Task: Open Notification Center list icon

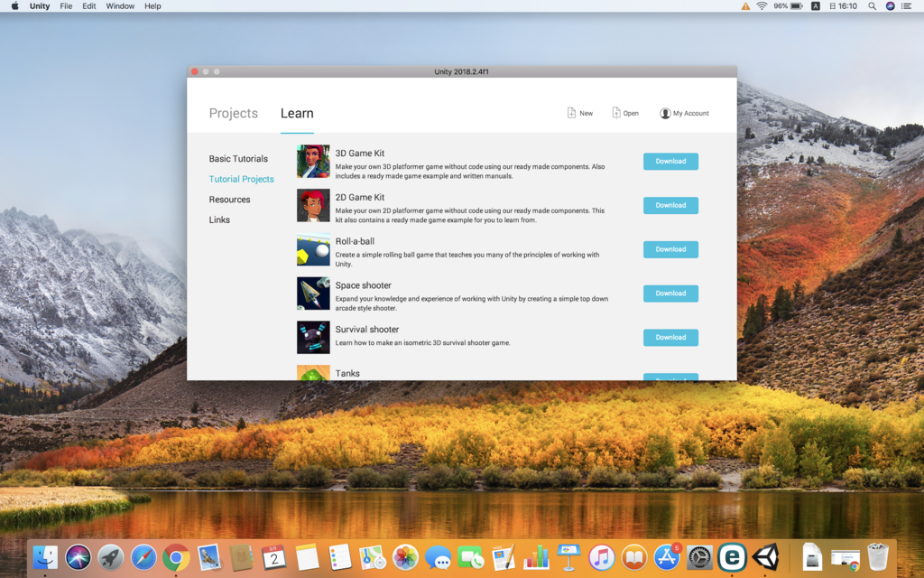Action: point(906,6)
